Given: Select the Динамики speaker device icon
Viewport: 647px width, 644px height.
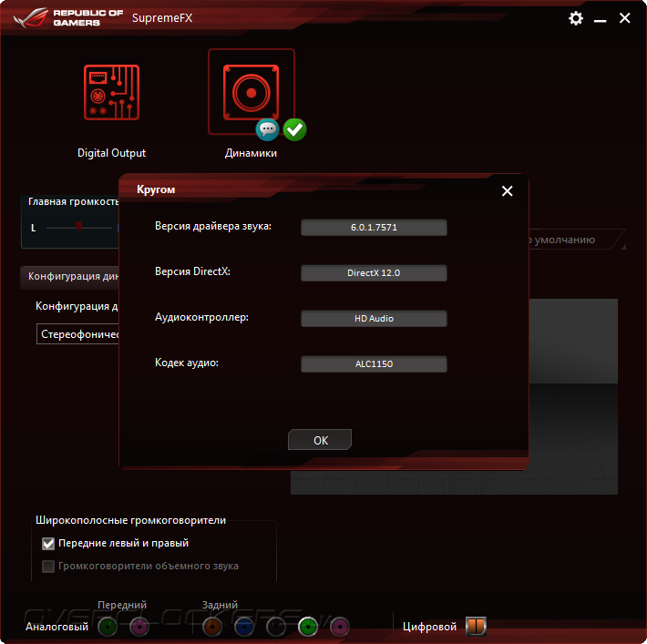Looking at the screenshot, I should 251,92.
